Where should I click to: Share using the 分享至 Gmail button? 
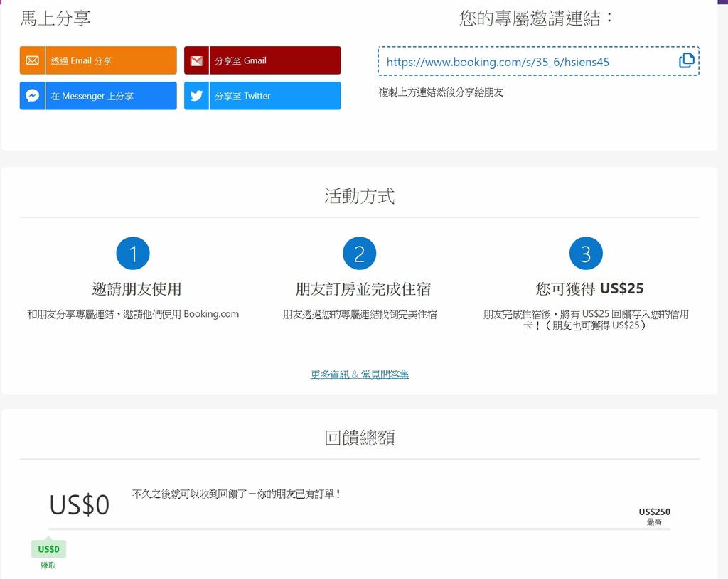(262, 60)
